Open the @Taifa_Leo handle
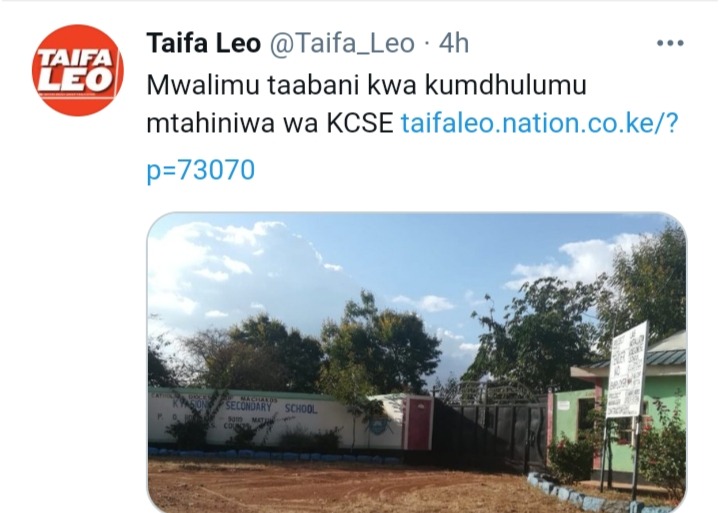Image resolution: width=719 pixels, height=513 pixels. coord(342,44)
